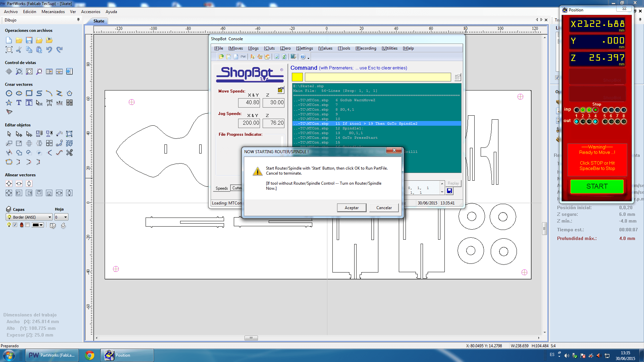
Task: Click the center in material align icon
Action: (9, 184)
